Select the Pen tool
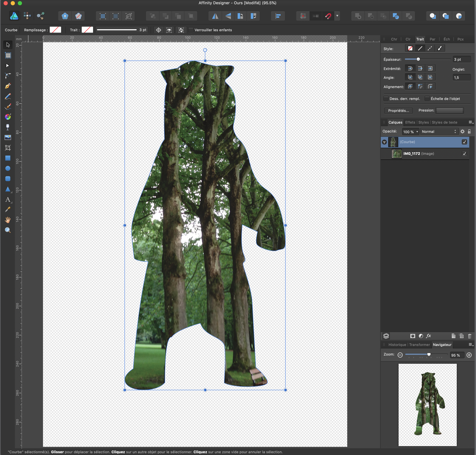The height and width of the screenshot is (455, 476). (x=8, y=86)
